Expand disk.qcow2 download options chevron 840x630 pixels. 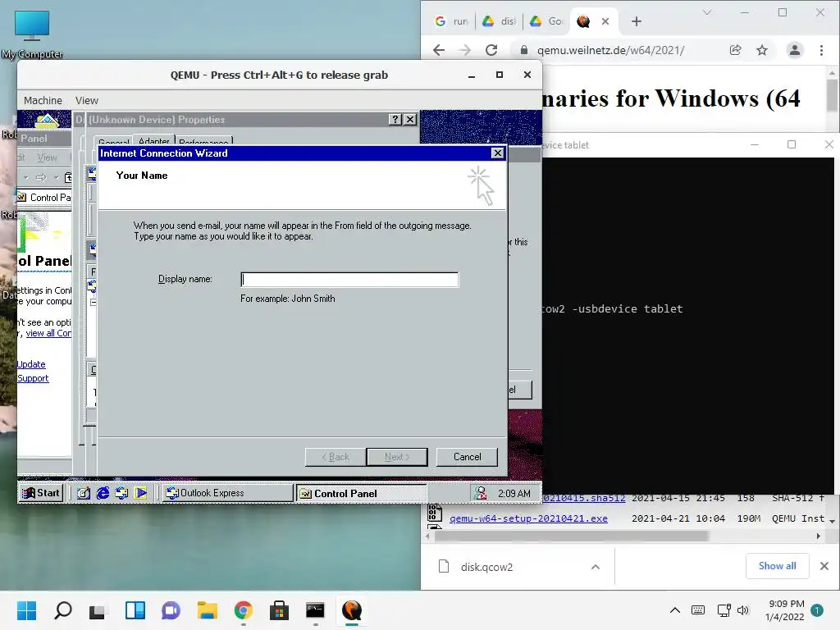pos(596,567)
